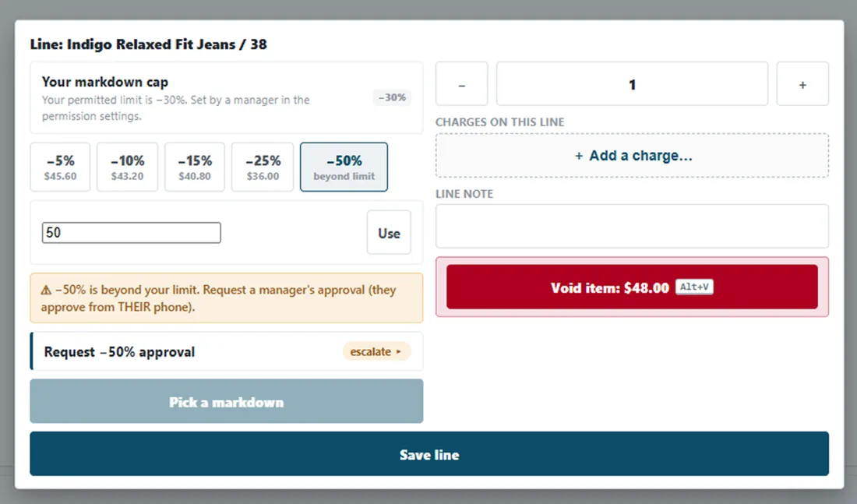Select the −10% markdown preset
Screen dimensions: 857x504
point(127,167)
